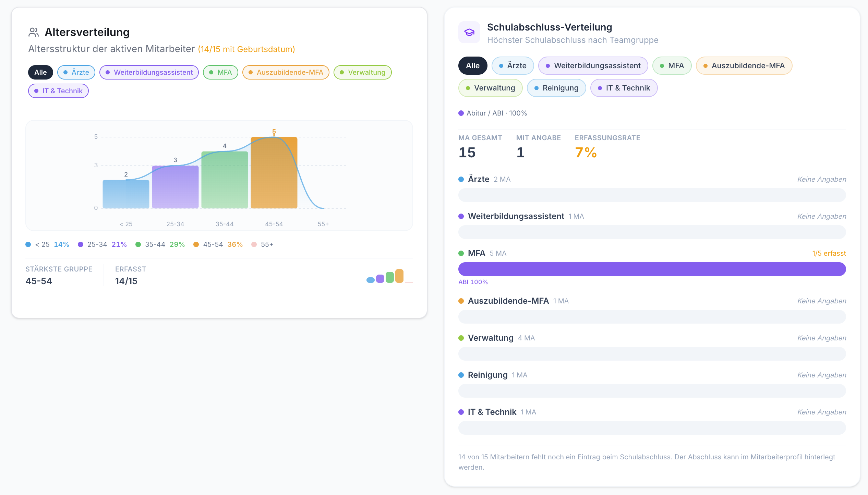This screenshot has width=868, height=495.
Task: Click the purple 25-34 bar
Action: point(175,187)
